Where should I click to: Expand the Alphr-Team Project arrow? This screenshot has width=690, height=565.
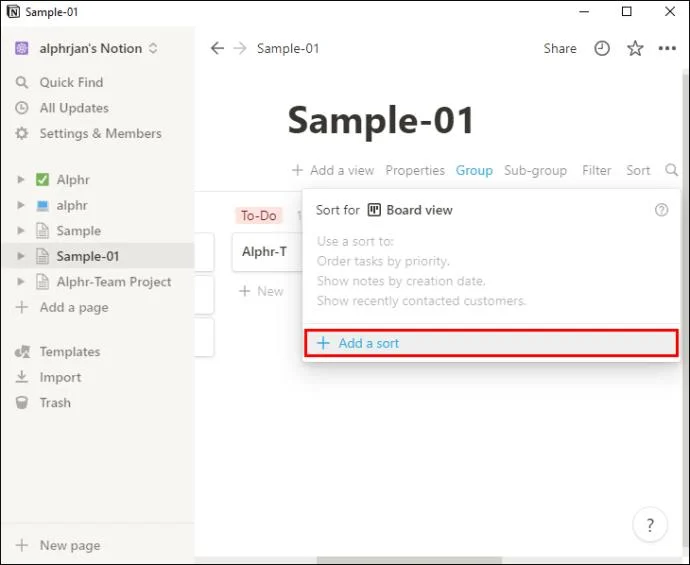coord(21,282)
